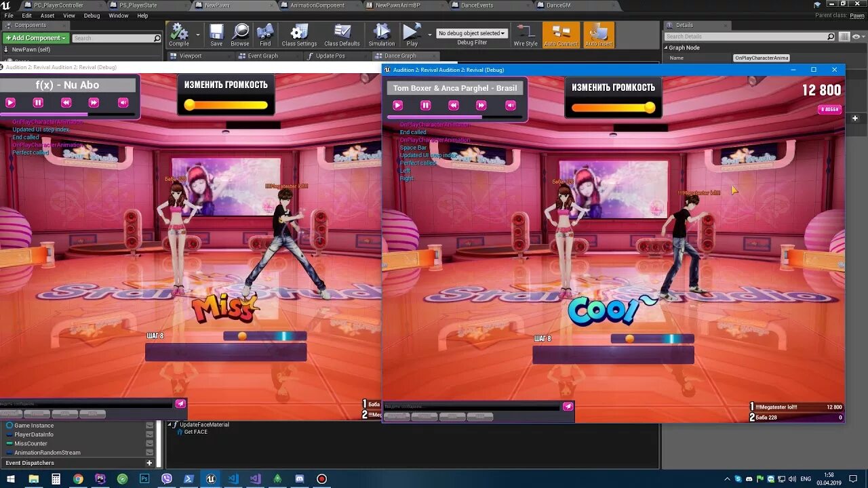Show hidden system tray icons
Image resolution: width=868 pixels, height=488 pixels.
[x=728, y=479]
